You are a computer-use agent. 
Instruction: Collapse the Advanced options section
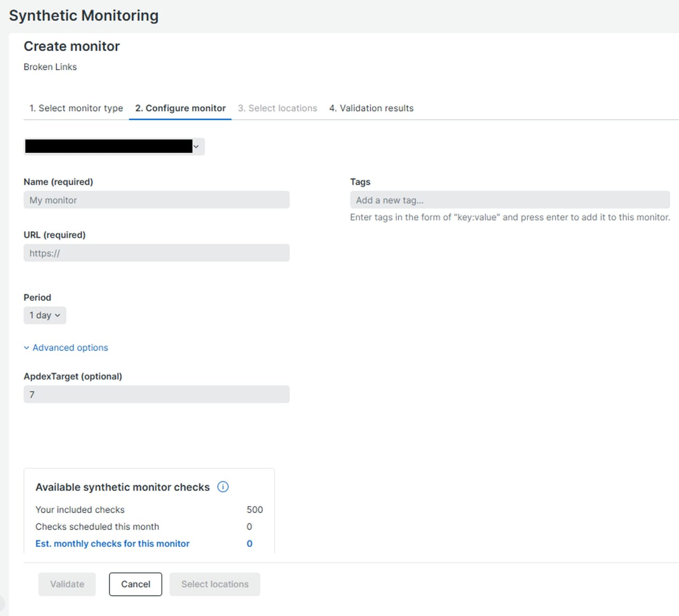[x=66, y=348]
